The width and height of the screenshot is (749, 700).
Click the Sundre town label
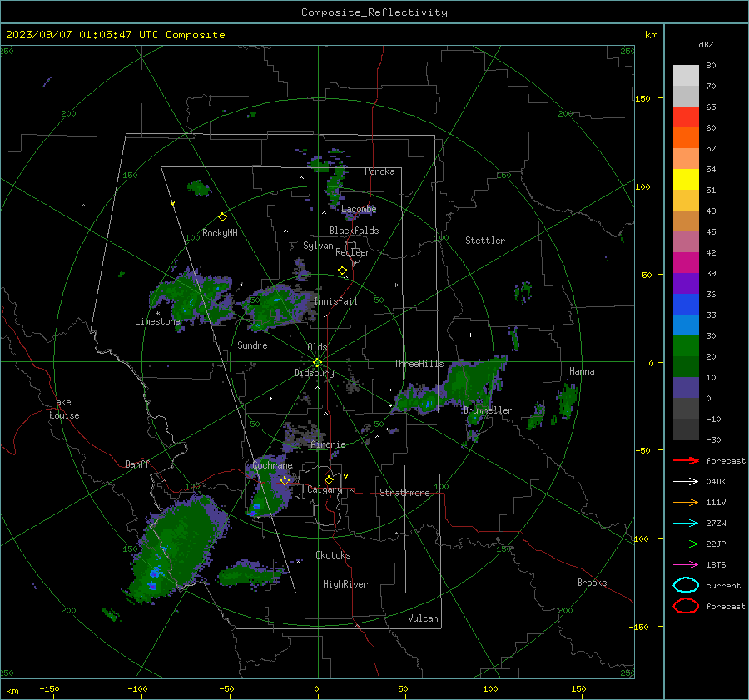[252, 345]
